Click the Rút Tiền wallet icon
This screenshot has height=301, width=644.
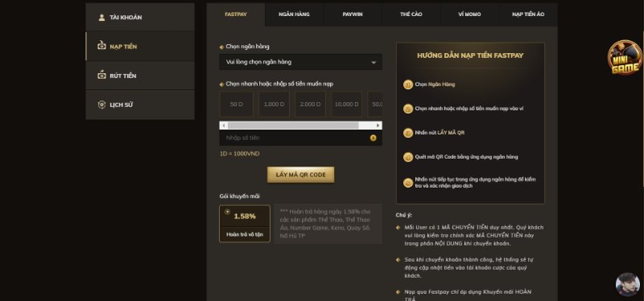(x=101, y=75)
